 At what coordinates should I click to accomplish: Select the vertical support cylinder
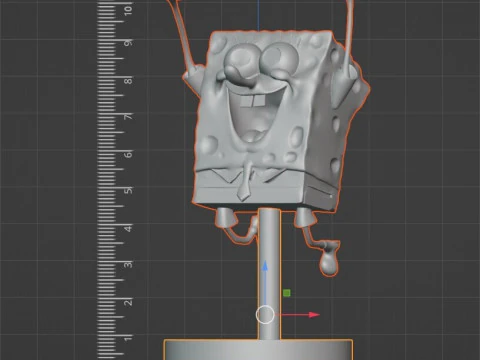click(269, 273)
